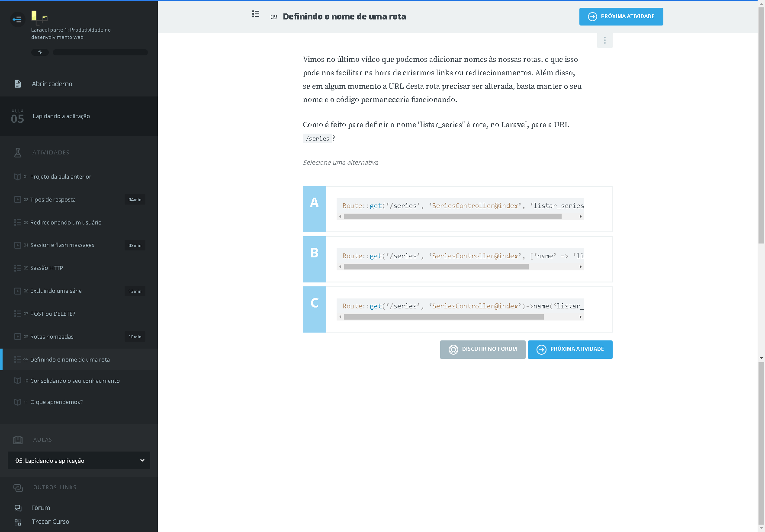This screenshot has height=532, width=765.
Task: Click the back arrow icon in sidebar header
Action: [17, 19]
